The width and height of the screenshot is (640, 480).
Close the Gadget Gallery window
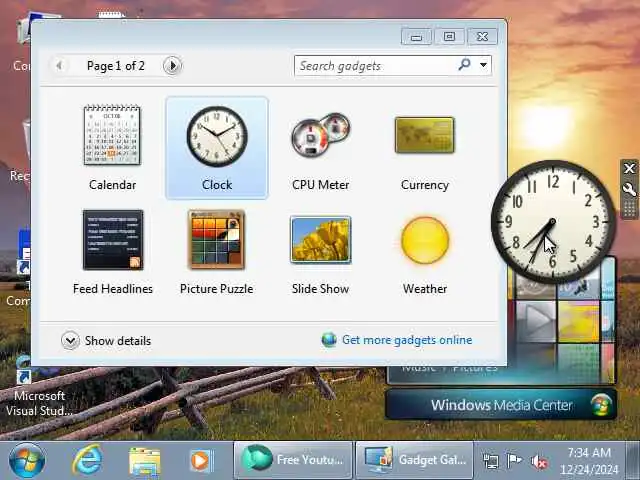coord(482,37)
